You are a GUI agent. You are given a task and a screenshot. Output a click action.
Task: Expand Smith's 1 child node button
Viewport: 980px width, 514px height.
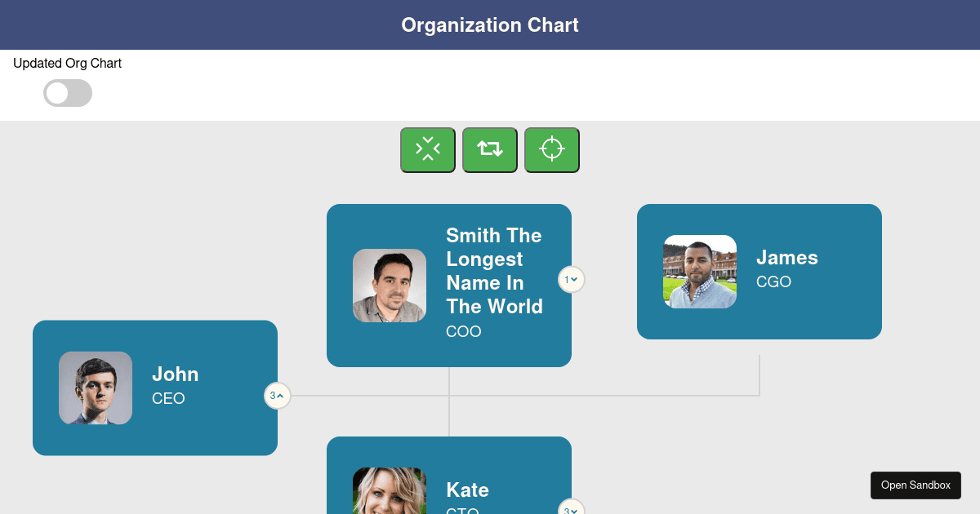point(571,279)
